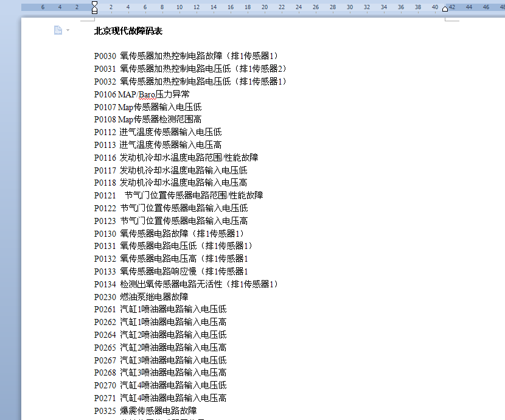Click line P0116 发动机冷却水温度电路范围/性能故障

176,158
